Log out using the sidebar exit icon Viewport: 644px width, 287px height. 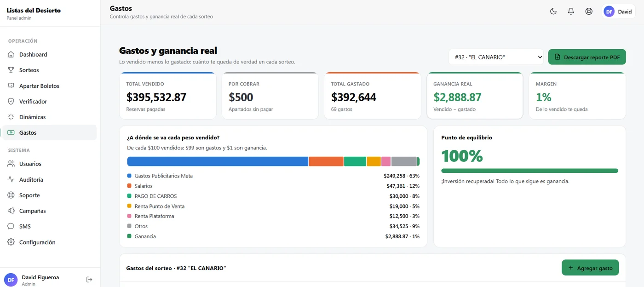[89, 279]
